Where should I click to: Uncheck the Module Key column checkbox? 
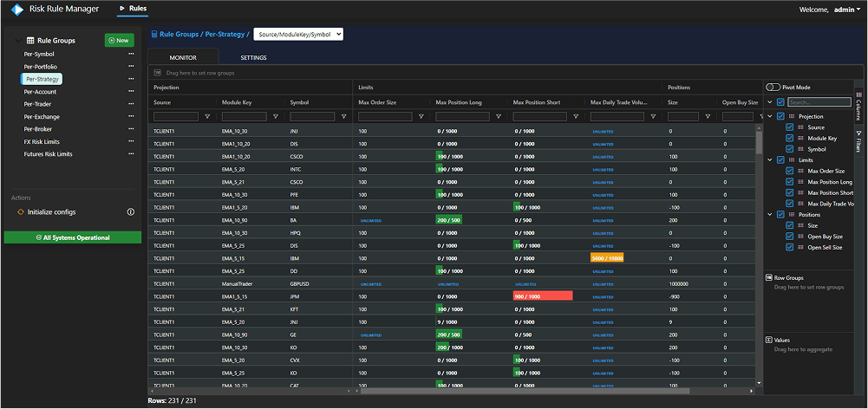[x=789, y=138]
